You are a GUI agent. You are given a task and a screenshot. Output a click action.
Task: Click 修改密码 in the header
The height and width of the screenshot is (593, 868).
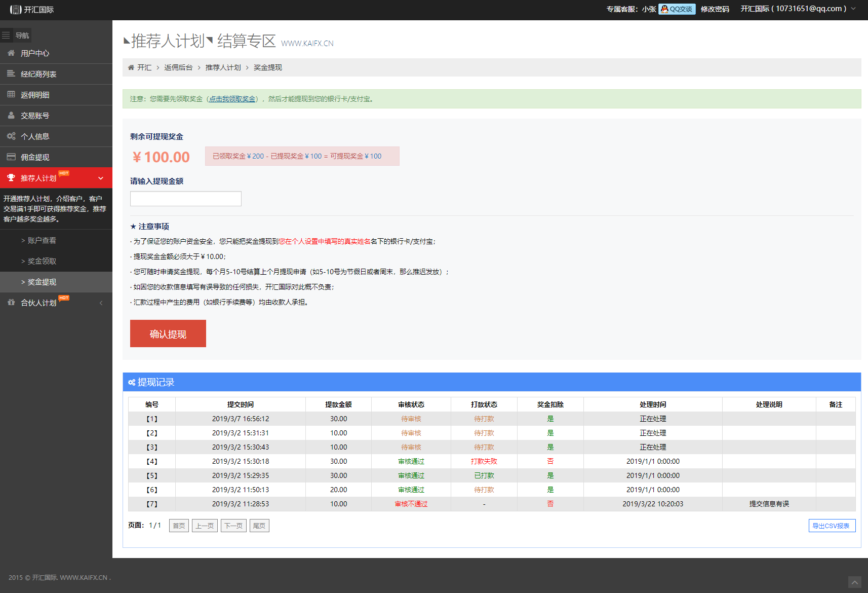715,9
